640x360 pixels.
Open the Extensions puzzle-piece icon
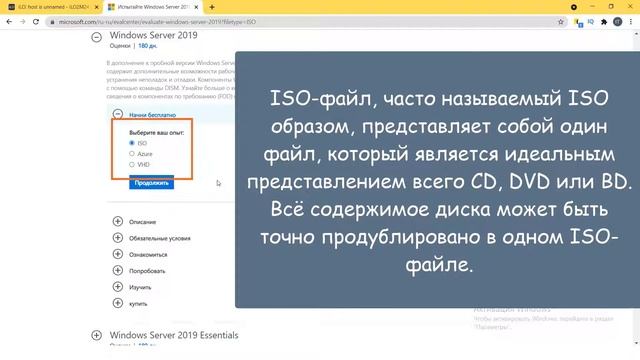coord(604,22)
